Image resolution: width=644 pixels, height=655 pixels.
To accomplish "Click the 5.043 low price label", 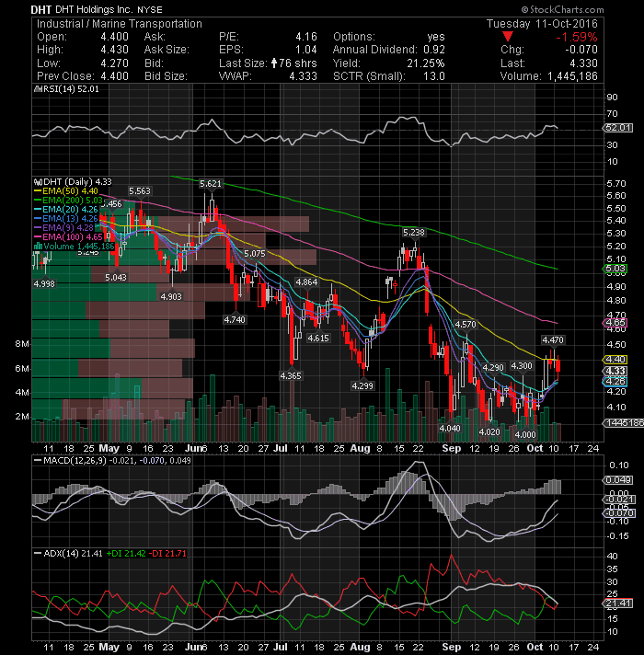I will (116, 278).
